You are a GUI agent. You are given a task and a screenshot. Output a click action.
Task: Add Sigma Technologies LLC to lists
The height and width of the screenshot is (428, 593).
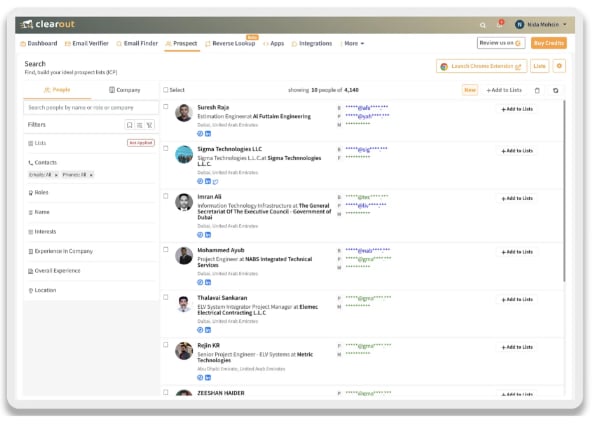point(517,151)
